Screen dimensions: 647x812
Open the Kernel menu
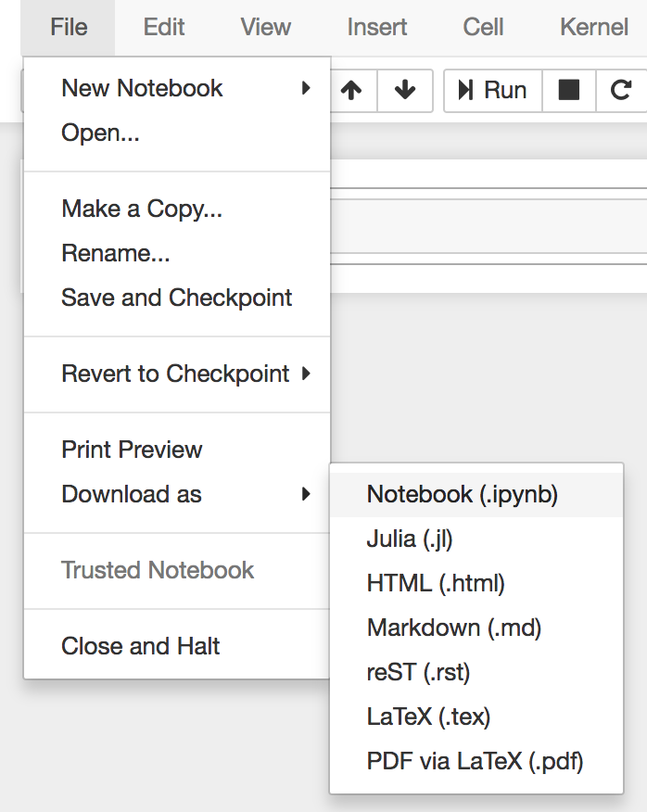(593, 27)
